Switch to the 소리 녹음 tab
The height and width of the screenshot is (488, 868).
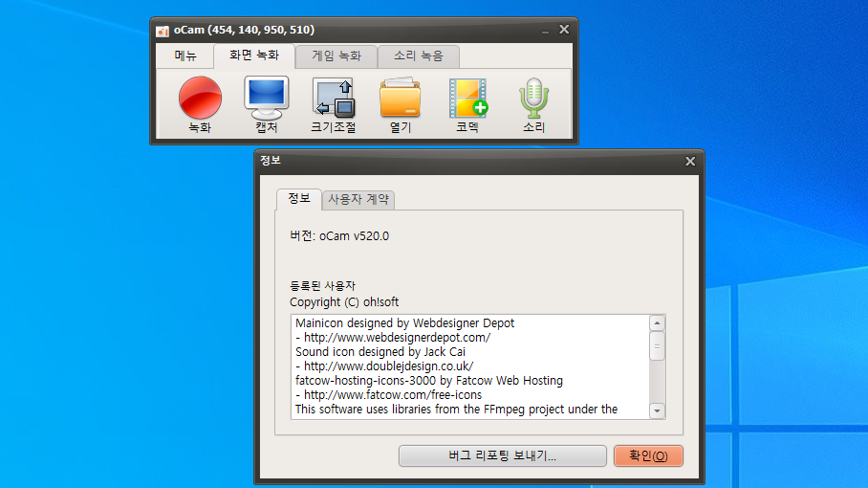tap(419, 55)
